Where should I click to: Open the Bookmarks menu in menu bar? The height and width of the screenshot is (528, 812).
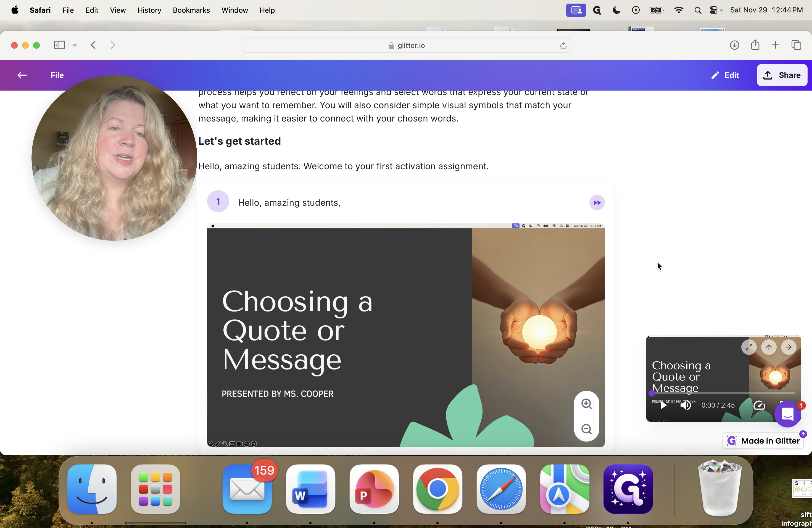click(x=191, y=10)
